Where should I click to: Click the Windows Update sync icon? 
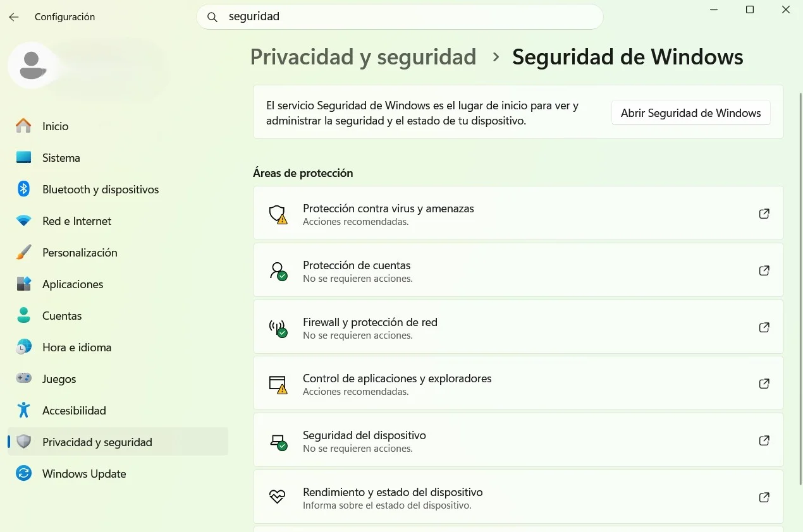click(x=23, y=473)
